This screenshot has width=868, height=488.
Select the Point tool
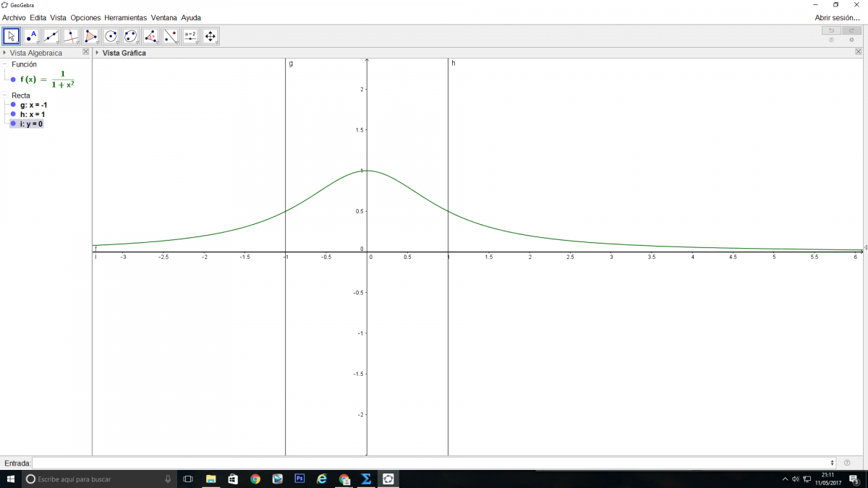31,36
